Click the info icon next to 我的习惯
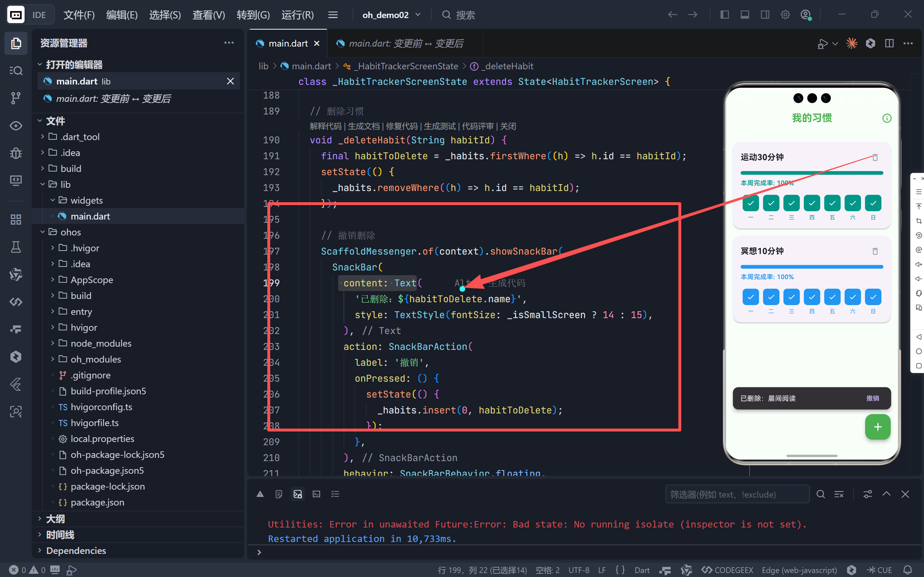This screenshot has width=924, height=577. pos(886,118)
